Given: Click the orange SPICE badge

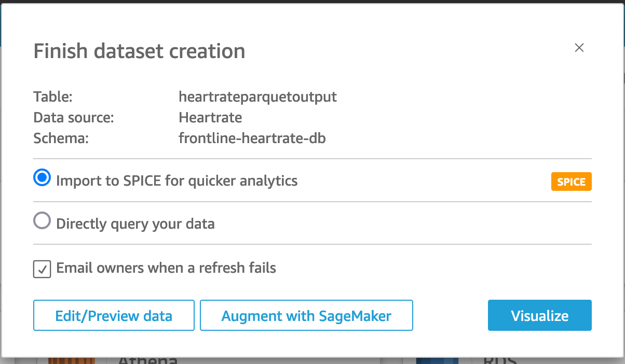Looking at the screenshot, I should [571, 182].
